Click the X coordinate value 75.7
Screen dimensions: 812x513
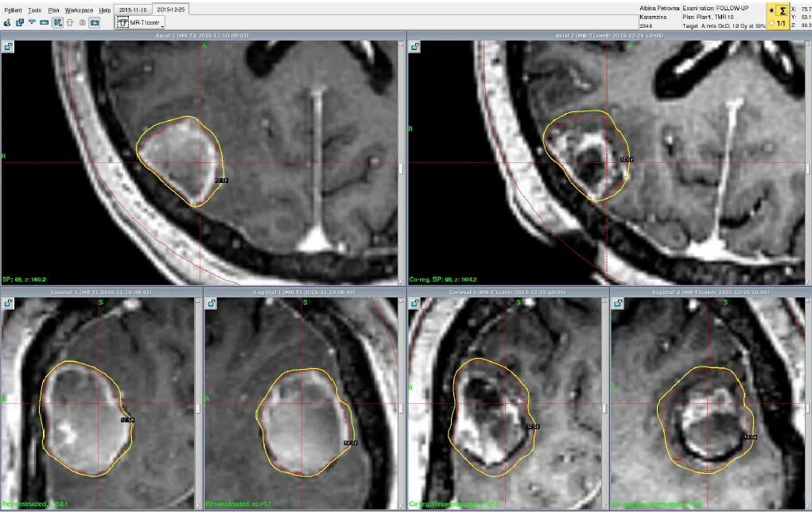click(x=806, y=9)
